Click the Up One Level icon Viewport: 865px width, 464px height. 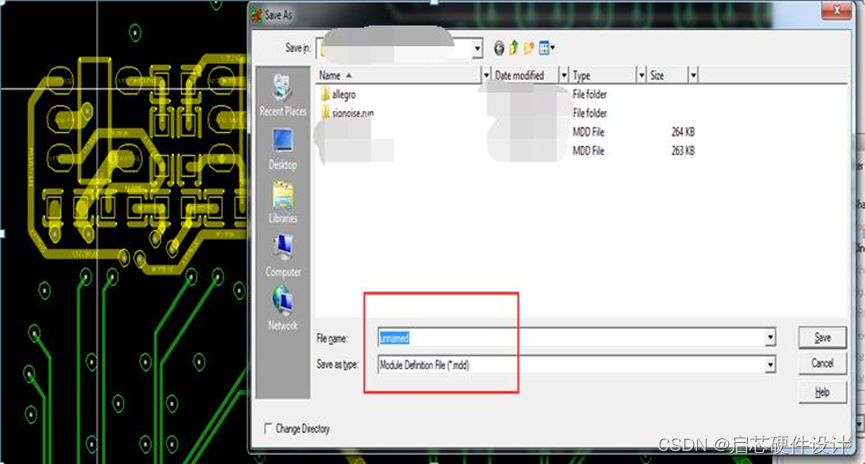tap(514, 47)
